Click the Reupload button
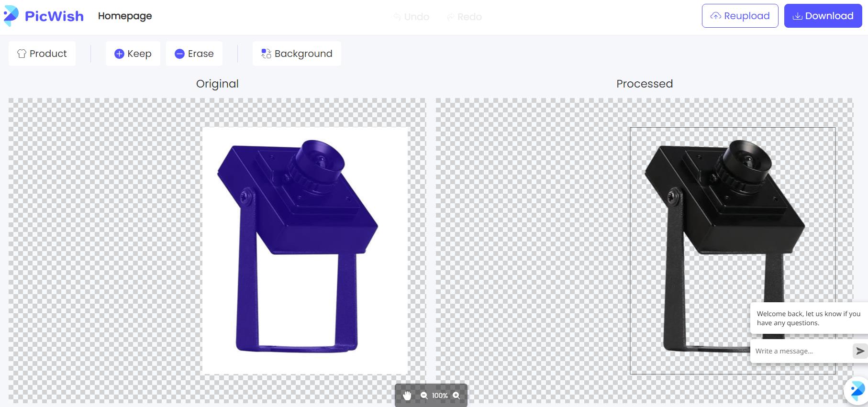The width and height of the screenshot is (868, 407). point(740,16)
